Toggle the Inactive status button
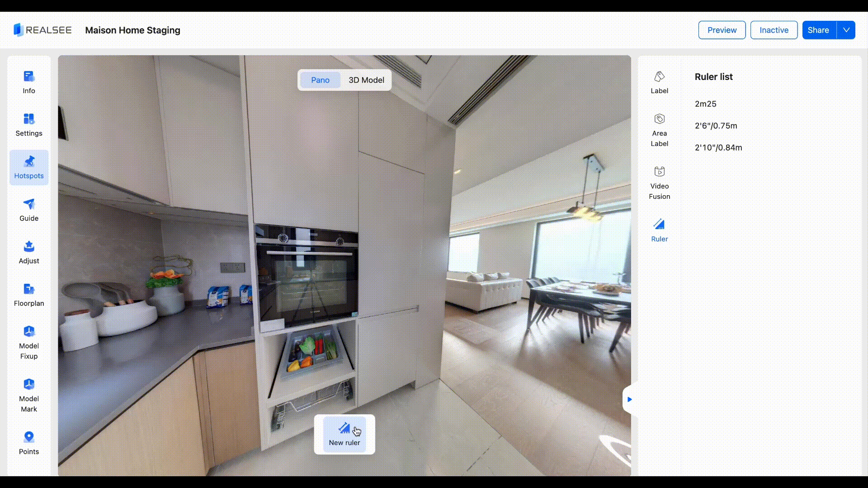Screen dimensions: 868x488 (x=774, y=30)
